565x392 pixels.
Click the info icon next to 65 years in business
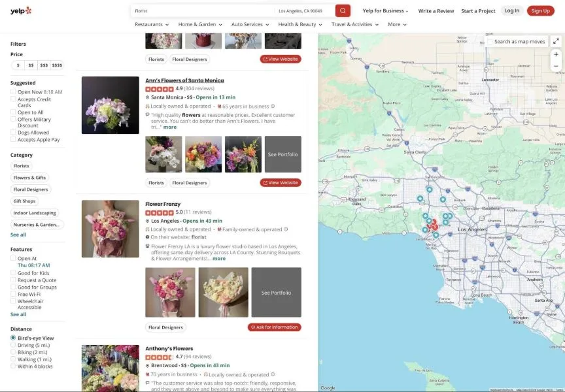click(273, 106)
